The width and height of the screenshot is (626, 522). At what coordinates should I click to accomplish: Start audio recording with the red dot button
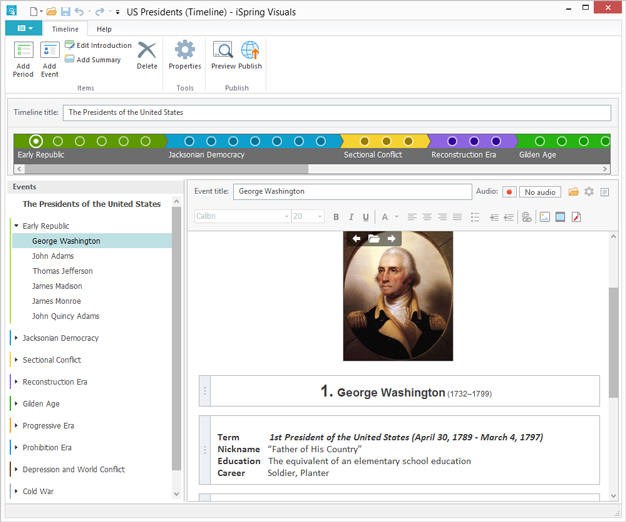pyautogui.click(x=509, y=192)
